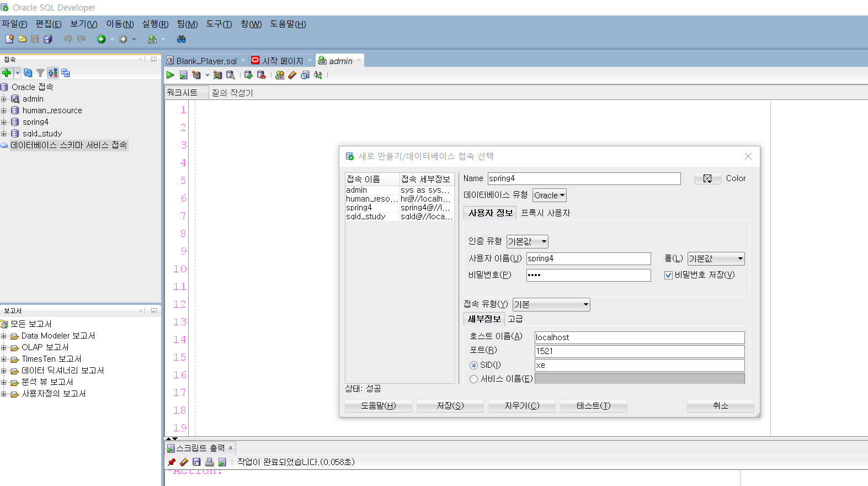Open SQL Tuning Advisor from the worksheet toolbar
The width and height of the screenshot is (868, 486).
(x=231, y=75)
